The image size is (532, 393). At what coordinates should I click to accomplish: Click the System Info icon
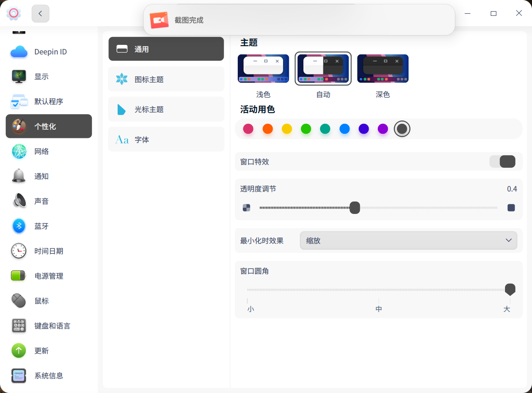(x=19, y=376)
